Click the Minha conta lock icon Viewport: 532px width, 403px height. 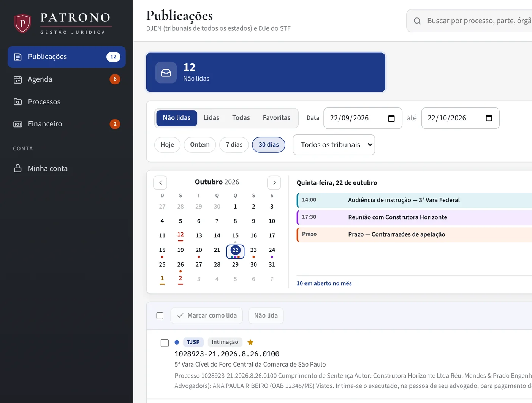tap(17, 168)
